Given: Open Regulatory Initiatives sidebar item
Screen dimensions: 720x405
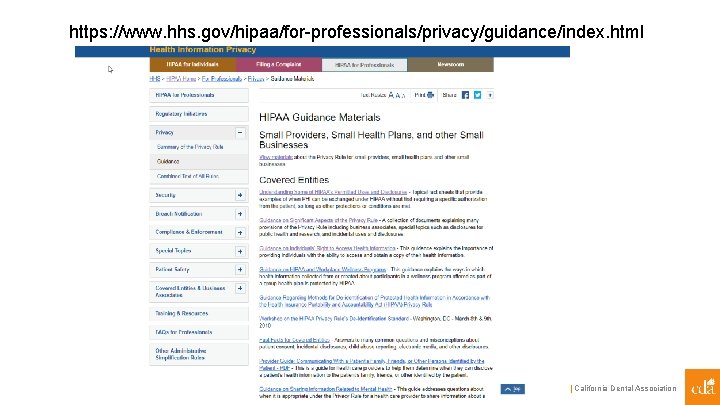Looking at the screenshot, I should coord(199,114).
